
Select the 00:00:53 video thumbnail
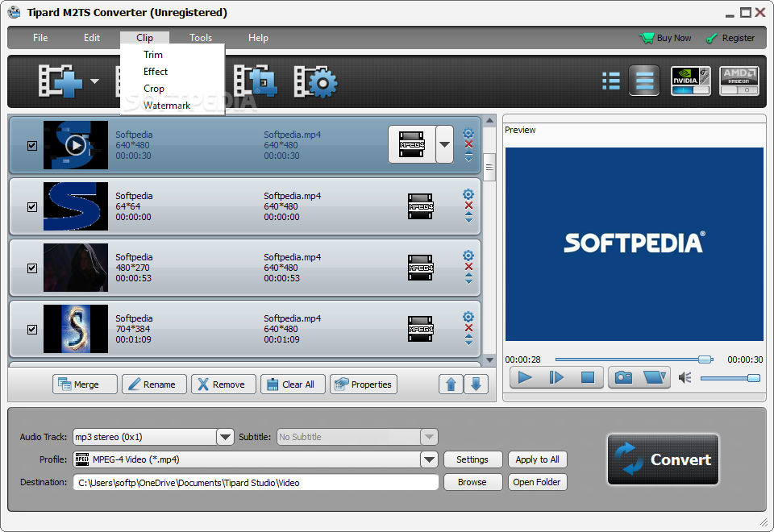pos(76,268)
